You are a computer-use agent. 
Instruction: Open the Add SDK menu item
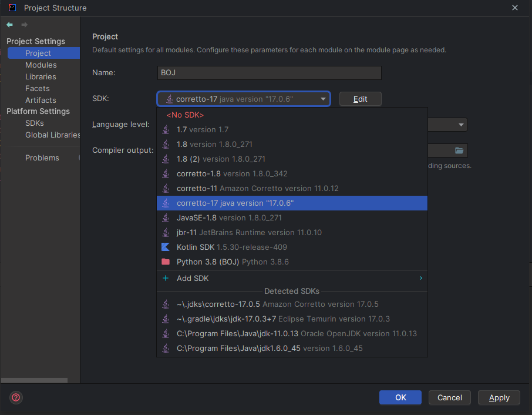(292, 278)
